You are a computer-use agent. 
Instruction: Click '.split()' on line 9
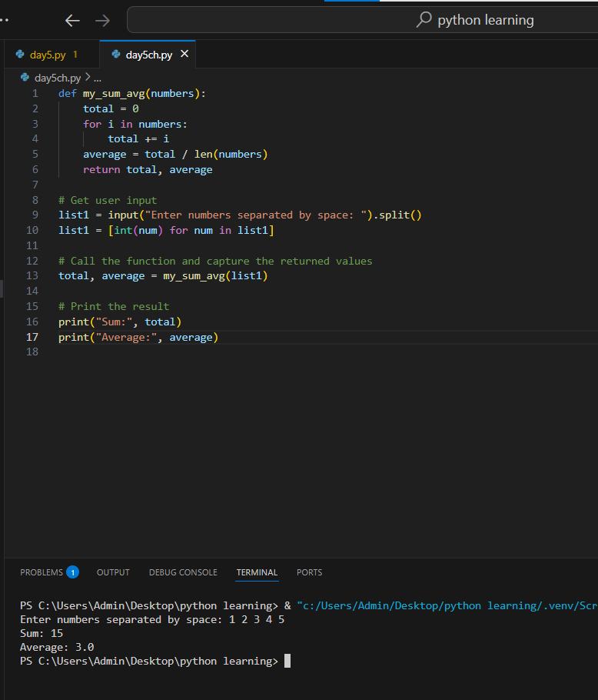click(397, 215)
